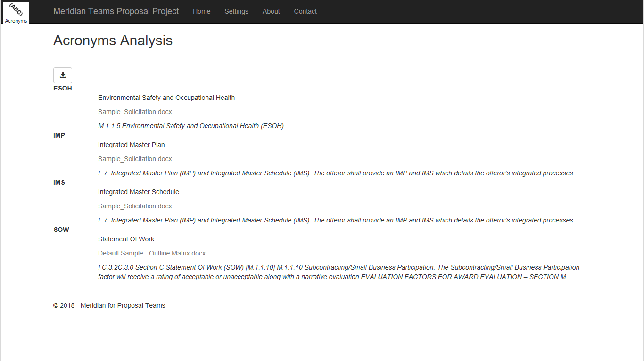Open the Meridian Teams Proposal Project brand link
The width and height of the screenshot is (644, 362).
click(116, 11)
